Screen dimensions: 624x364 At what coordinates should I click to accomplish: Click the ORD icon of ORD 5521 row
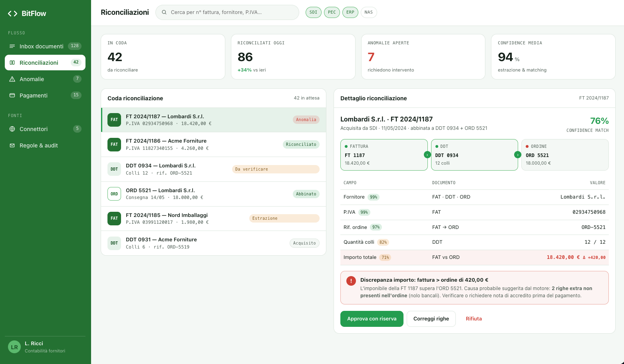(x=114, y=194)
